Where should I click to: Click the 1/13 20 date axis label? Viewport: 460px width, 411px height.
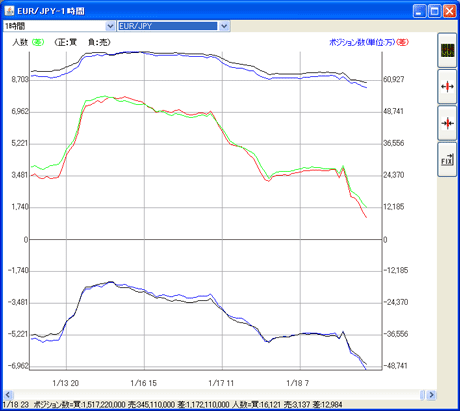point(66,383)
